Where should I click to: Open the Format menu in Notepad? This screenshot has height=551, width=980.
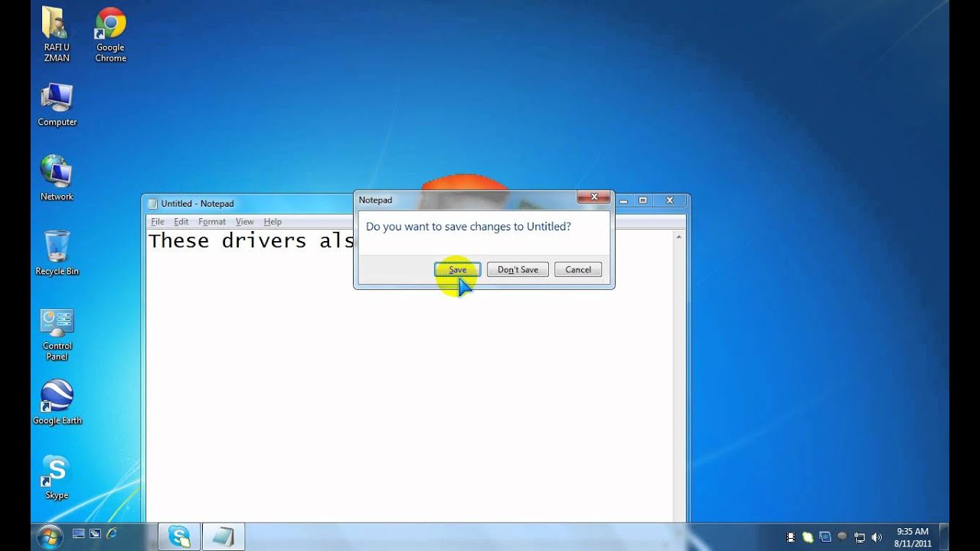212,222
